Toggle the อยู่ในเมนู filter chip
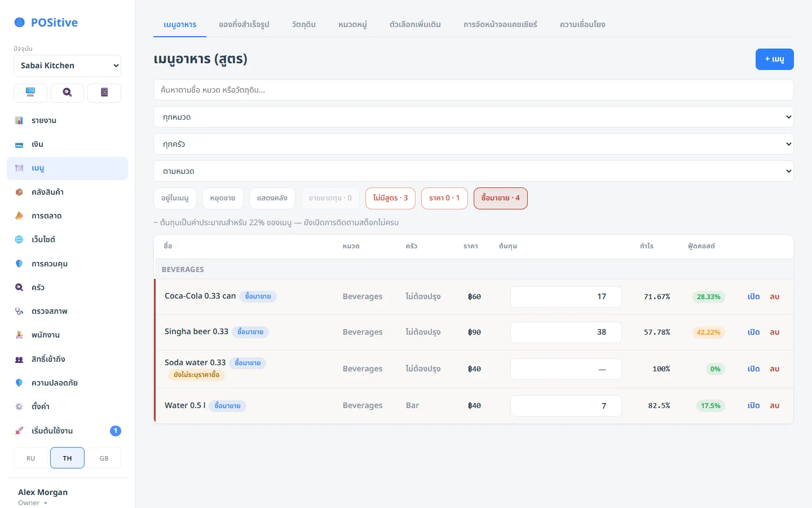This screenshot has width=812, height=508. (x=175, y=198)
